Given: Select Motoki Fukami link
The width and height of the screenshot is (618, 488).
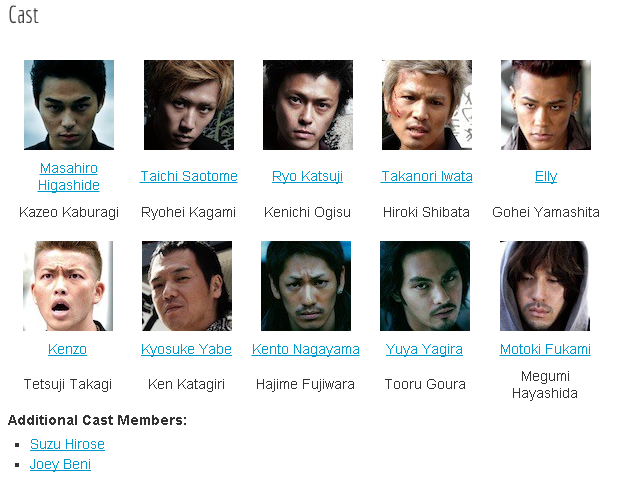Looking at the screenshot, I should pyautogui.click(x=545, y=349).
